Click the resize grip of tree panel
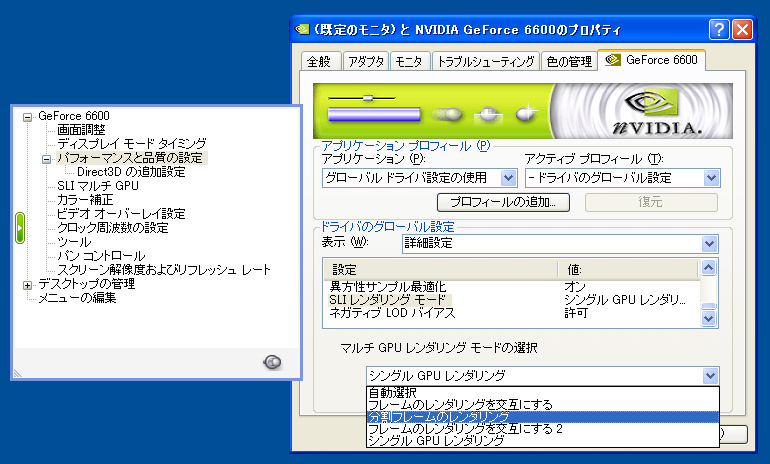770x464 pixels. 18,374
